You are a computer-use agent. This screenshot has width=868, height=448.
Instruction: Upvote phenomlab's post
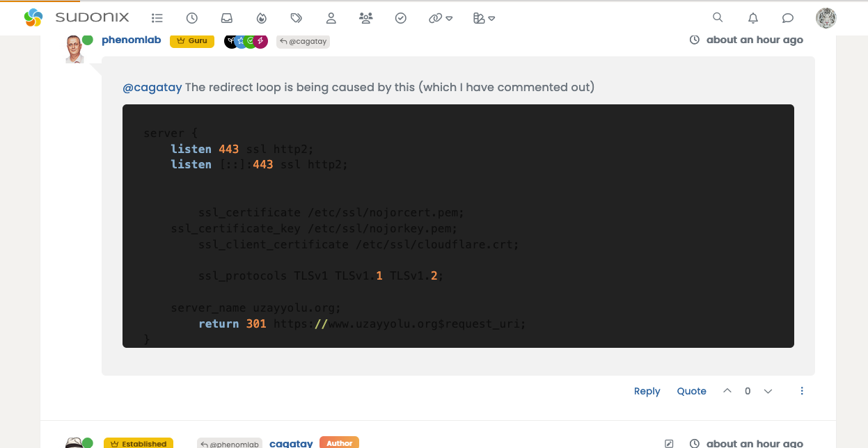point(727,391)
